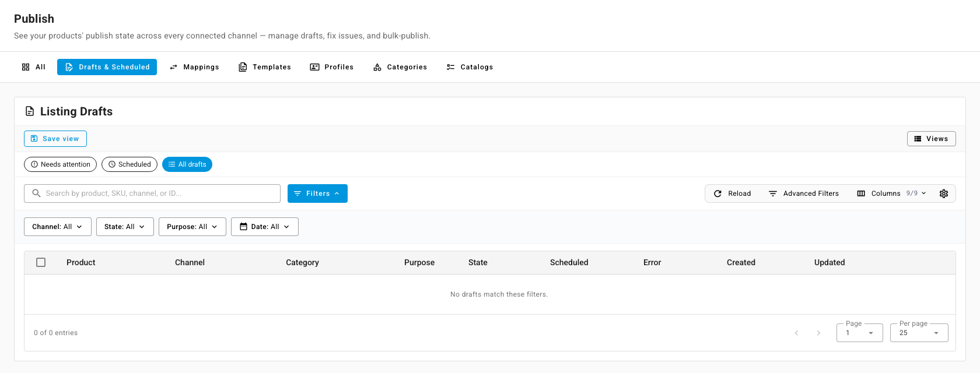Image resolution: width=980 pixels, height=373 pixels.
Task: Sort by Updated column header
Action: [829, 262]
